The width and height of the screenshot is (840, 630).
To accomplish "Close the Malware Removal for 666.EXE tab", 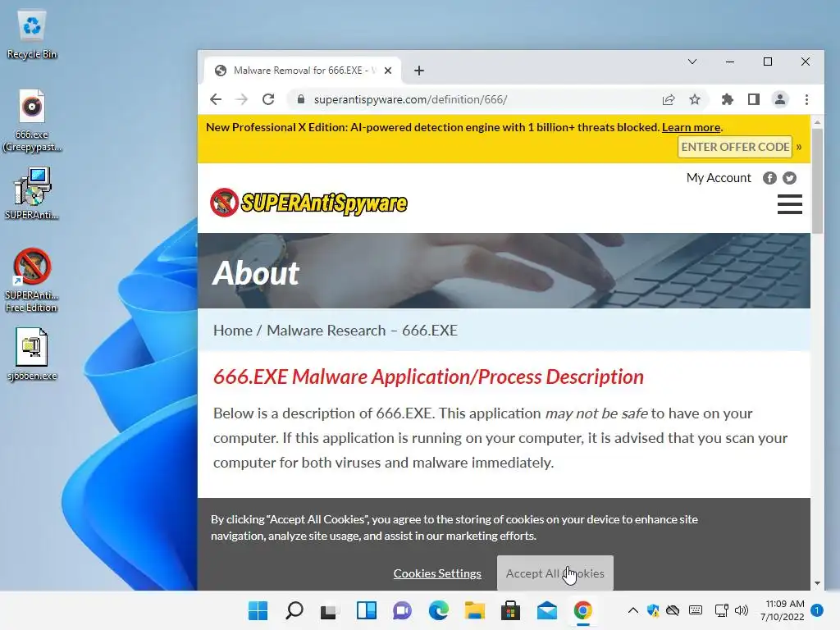I will coord(388,71).
